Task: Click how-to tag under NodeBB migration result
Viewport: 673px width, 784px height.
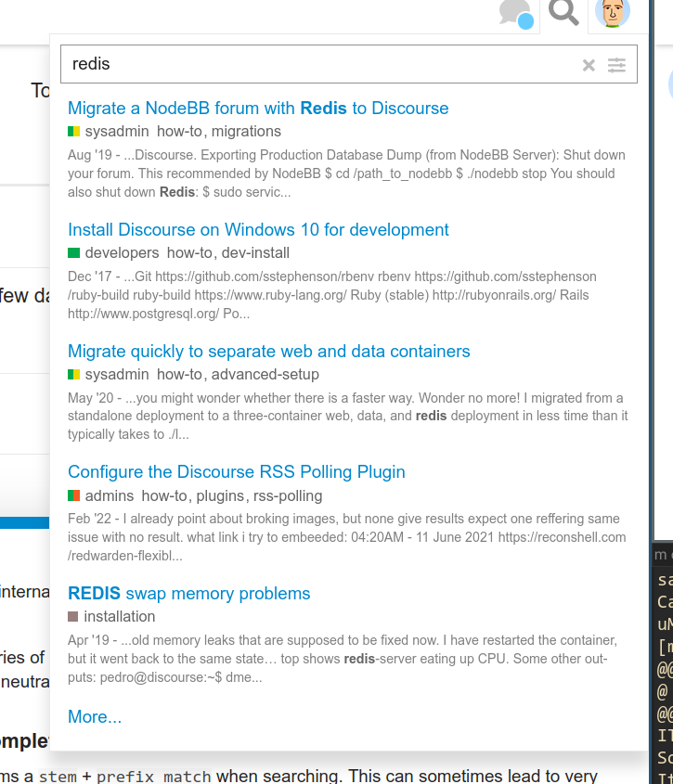Action: [179, 132]
